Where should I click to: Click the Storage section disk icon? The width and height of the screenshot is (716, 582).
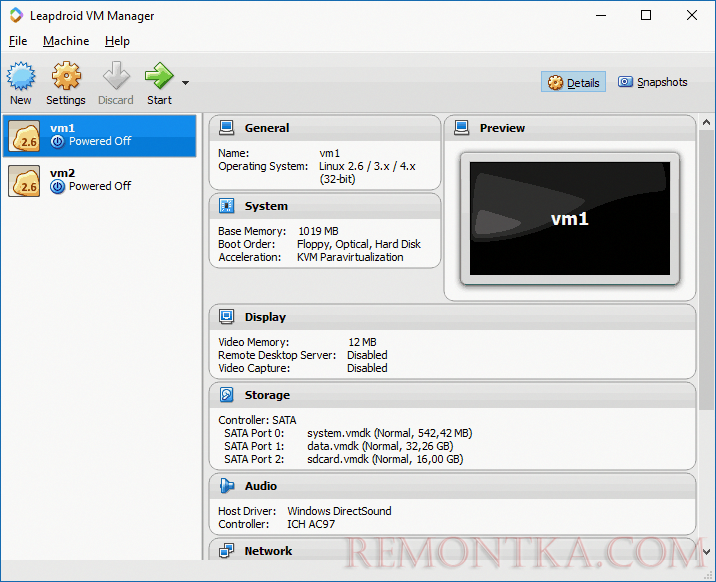tap(226, 395)
